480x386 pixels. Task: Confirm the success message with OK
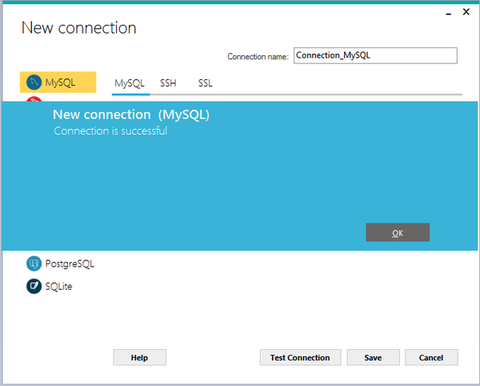point(398,232)
